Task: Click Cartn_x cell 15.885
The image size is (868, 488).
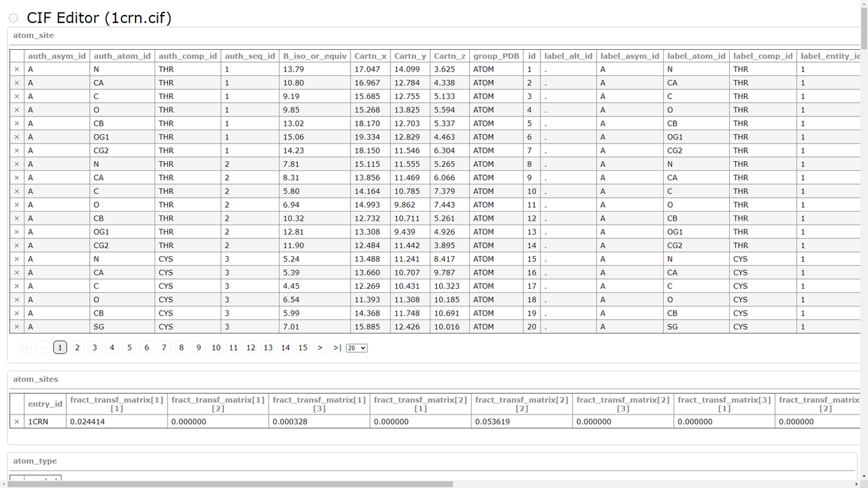Action: click(371, 327)
